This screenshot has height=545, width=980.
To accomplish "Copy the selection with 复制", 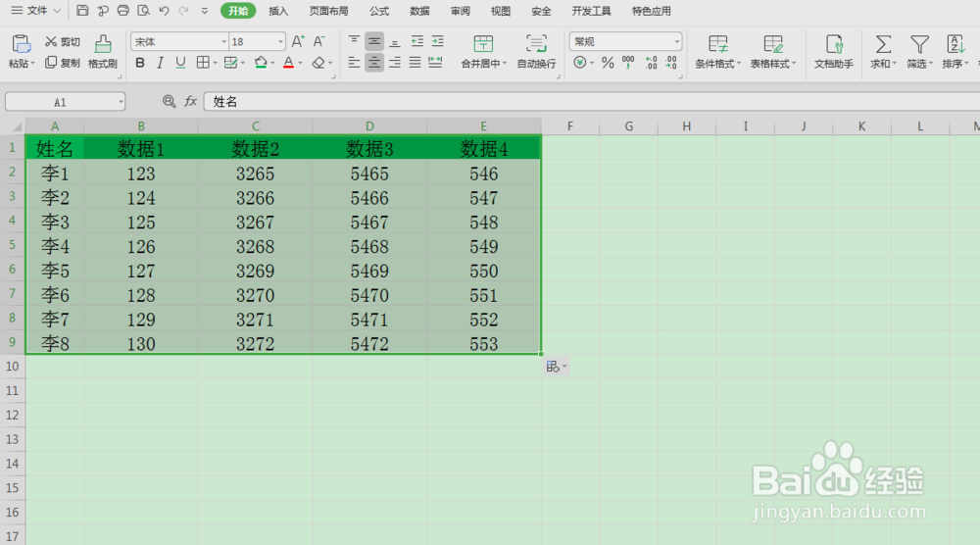I will pos(62,63).
